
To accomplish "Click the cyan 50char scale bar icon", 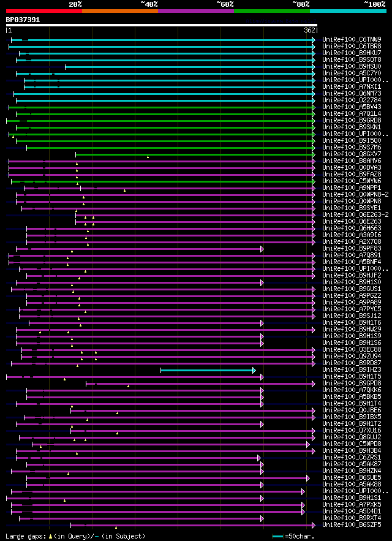I will 277,537.
